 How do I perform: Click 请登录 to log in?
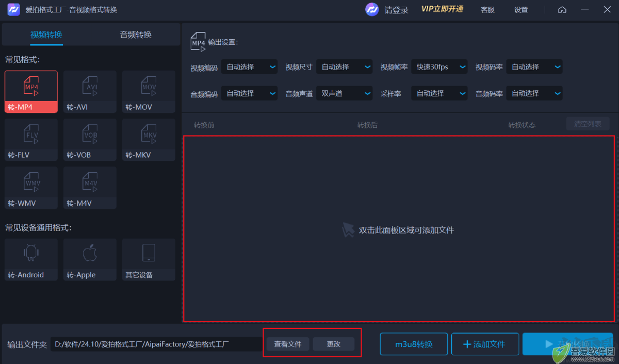click(396, 10)
